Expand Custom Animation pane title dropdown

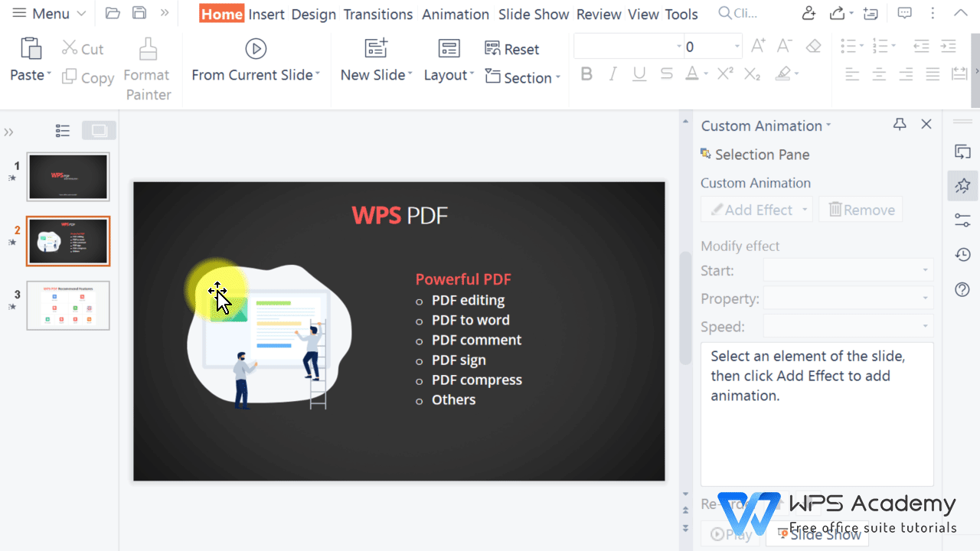pos(828,126)
